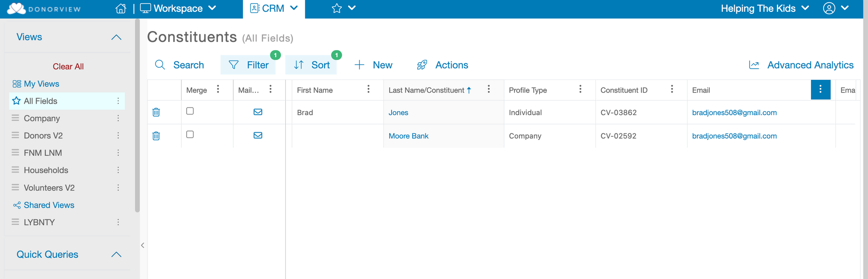
Task: Open Mail column options menu
Action: tap(270, 89)
